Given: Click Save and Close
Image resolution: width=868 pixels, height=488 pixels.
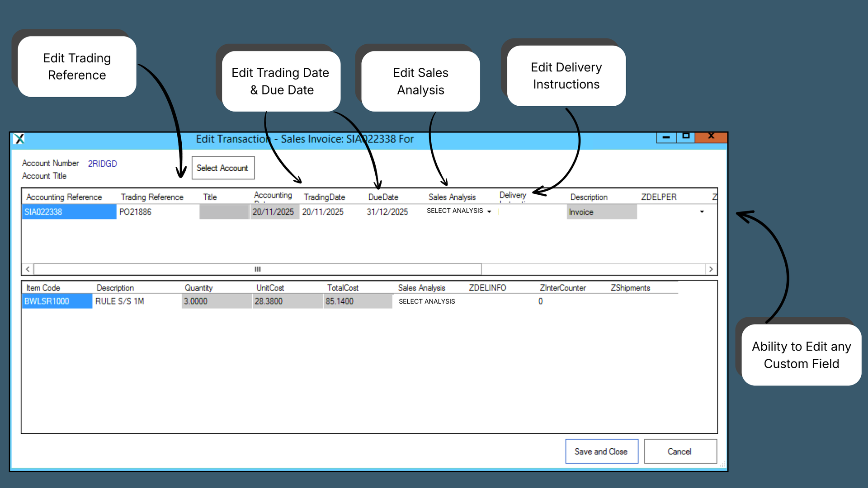Looking at the screenshot, I should click(601, 451).
